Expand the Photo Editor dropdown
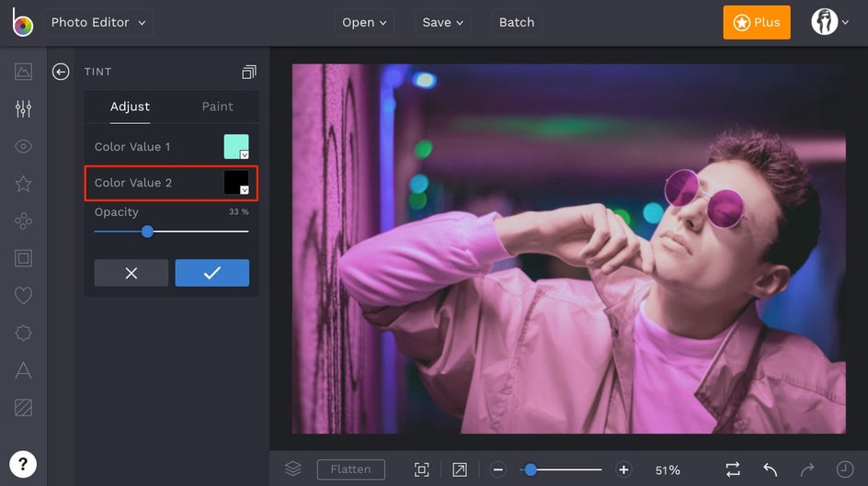This screenshot has width=868, height=486. [97, 23]
